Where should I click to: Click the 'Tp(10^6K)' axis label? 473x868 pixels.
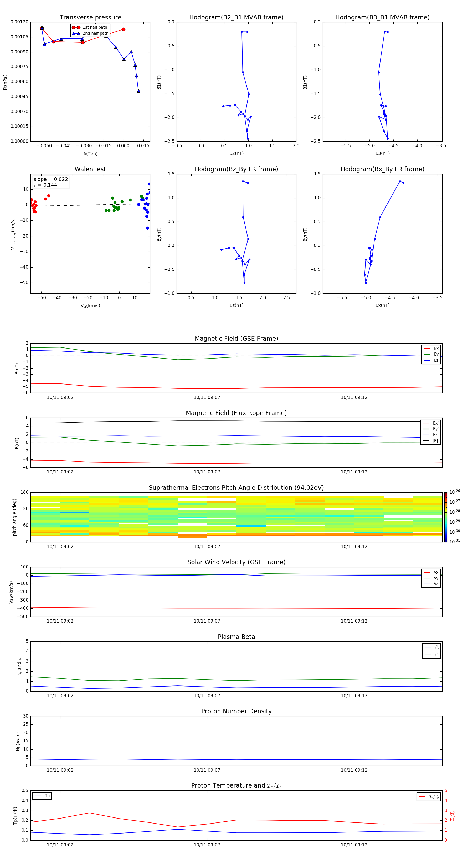16,815
